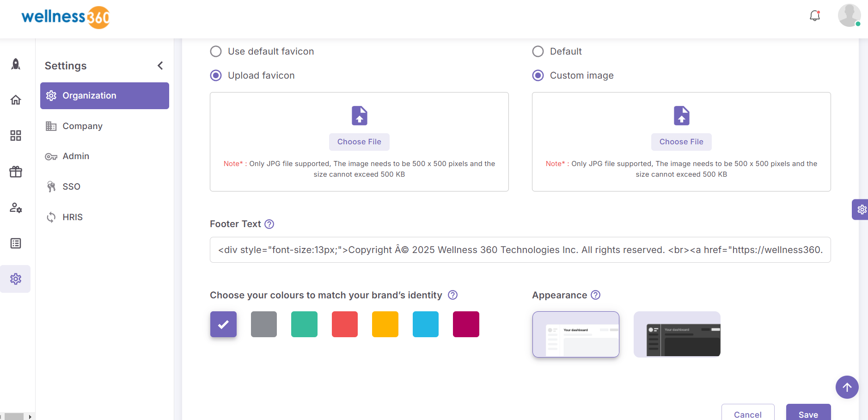Image resolution: width=868 pixels, height=420 pixels.
Task: Open the rocket launch sidebar icon
Action: pos(16,64)
